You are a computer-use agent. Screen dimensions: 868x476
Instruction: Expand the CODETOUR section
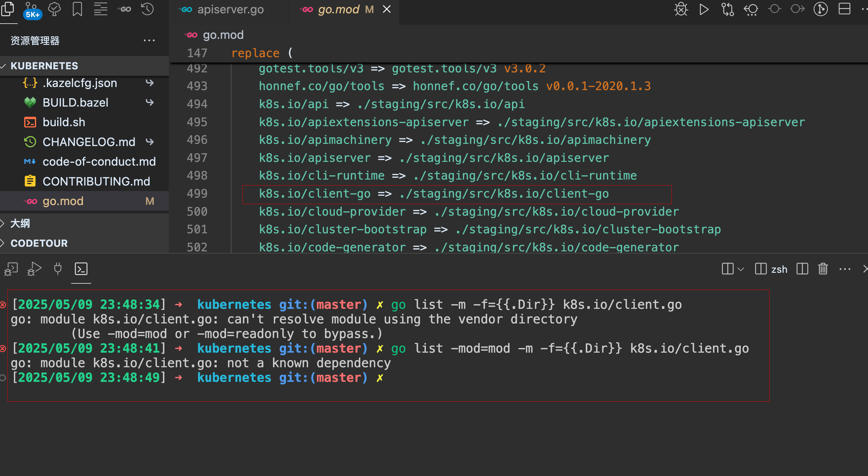(84, 243)
